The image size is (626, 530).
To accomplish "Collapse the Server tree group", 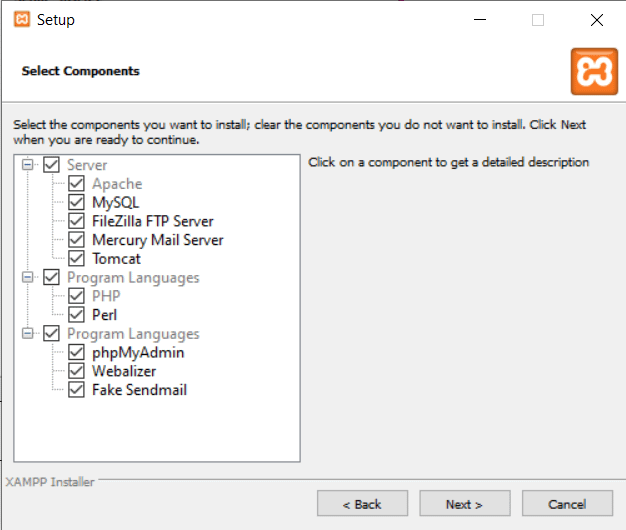I will pos(28,165).
